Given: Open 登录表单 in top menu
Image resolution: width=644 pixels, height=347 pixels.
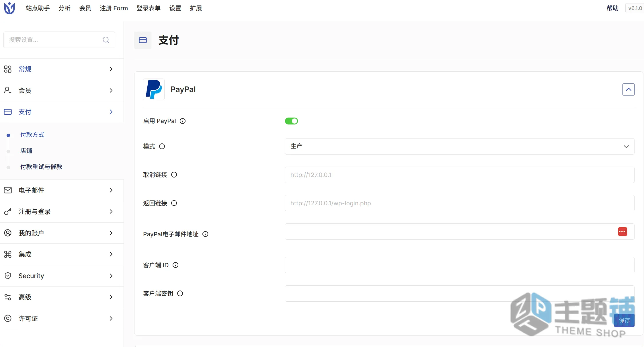Looking at the screenshot, I should coord(149,8).
